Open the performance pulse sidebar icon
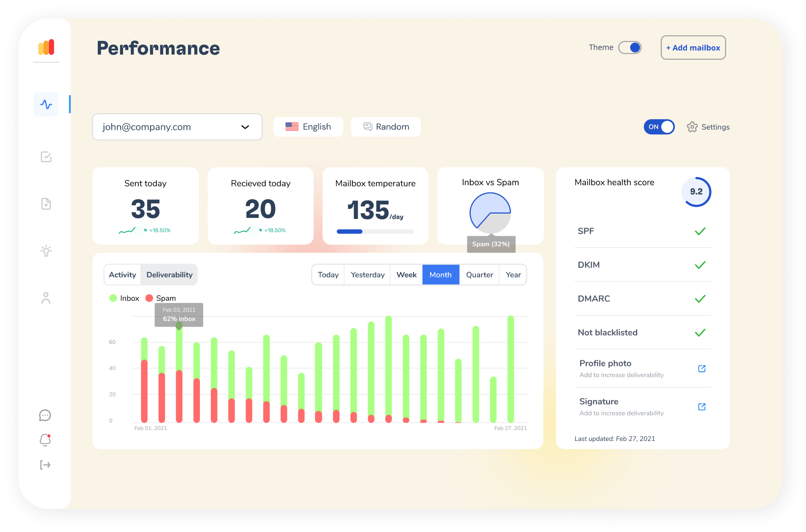The height and width of the screenshot is (532, 806). click(46, 104)
